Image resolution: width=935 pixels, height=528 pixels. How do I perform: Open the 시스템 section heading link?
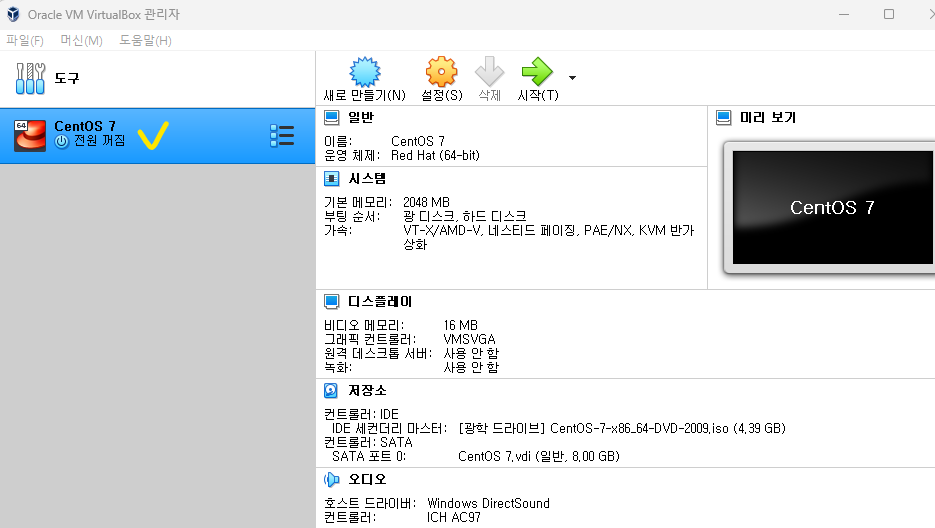point(367,178)
